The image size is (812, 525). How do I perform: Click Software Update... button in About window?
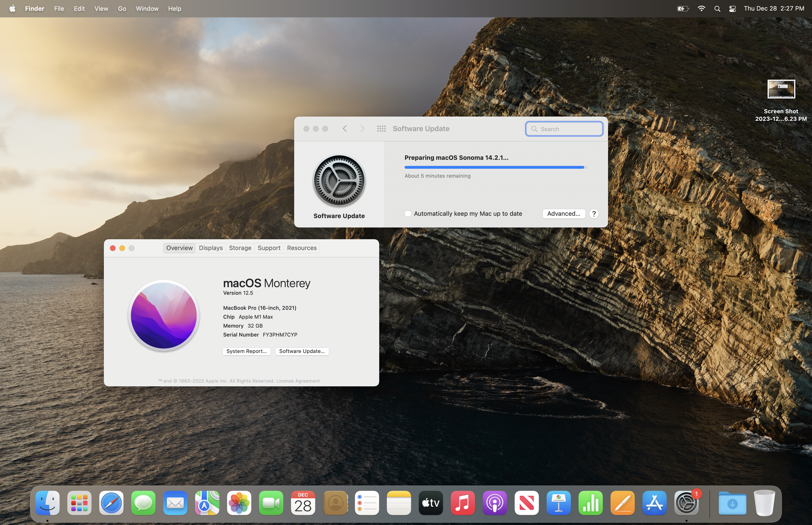[x=302, y=351]
